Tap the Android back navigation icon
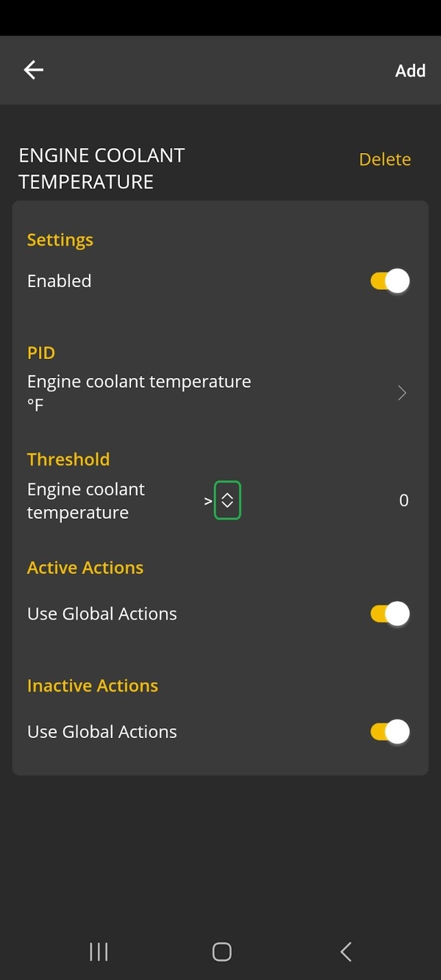Screen dimensions: 441x980 345,952
